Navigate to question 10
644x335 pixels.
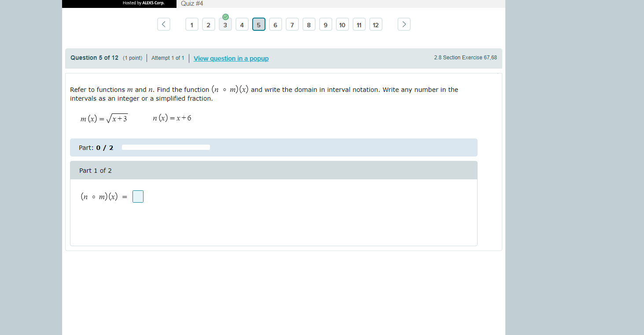point(342,24)
